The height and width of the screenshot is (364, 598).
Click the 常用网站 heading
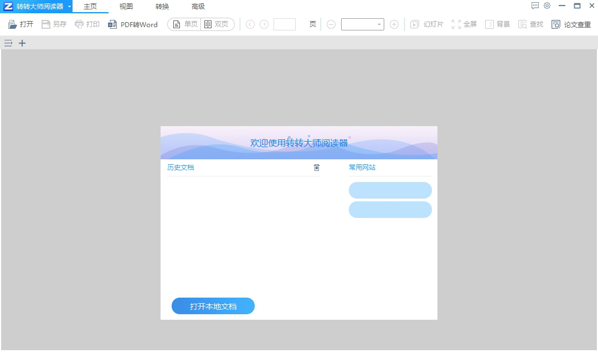coord(362,167)
